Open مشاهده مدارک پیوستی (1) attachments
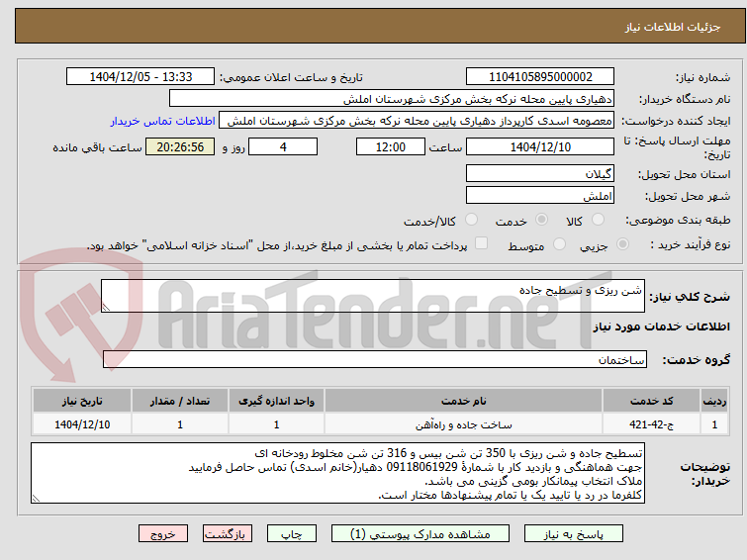The image size is (747, 560). pyautogui.click(x=420, y=534)
